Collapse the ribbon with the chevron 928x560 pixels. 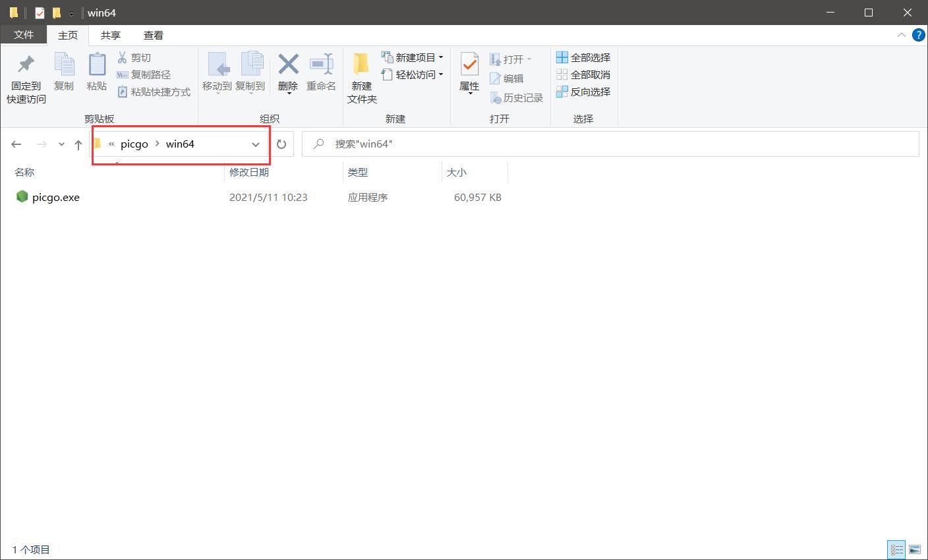(x=901, y=35)
